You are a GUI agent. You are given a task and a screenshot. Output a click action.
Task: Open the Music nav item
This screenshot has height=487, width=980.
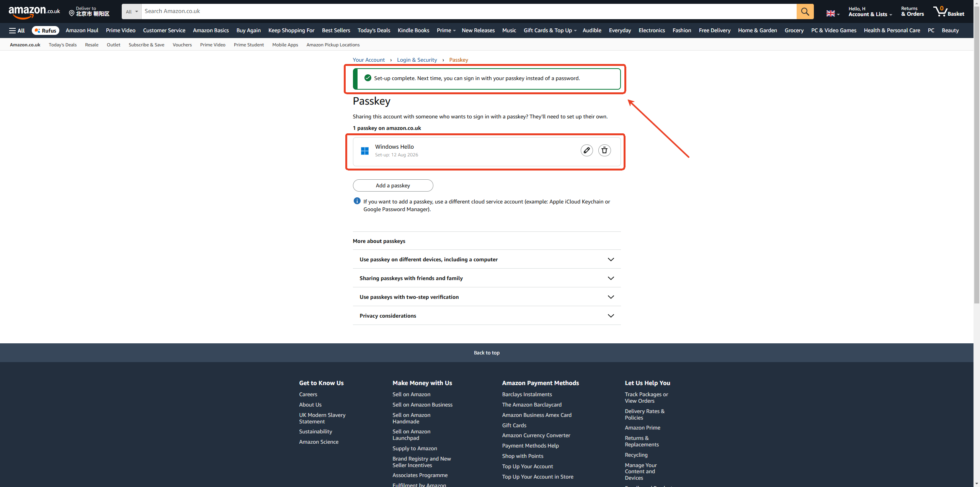[x=509, y=31]
